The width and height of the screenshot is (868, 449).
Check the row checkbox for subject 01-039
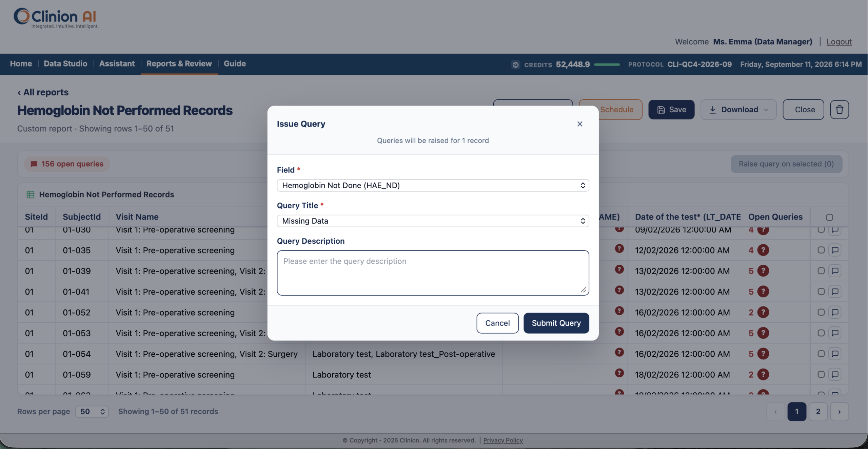click(821, 271)
